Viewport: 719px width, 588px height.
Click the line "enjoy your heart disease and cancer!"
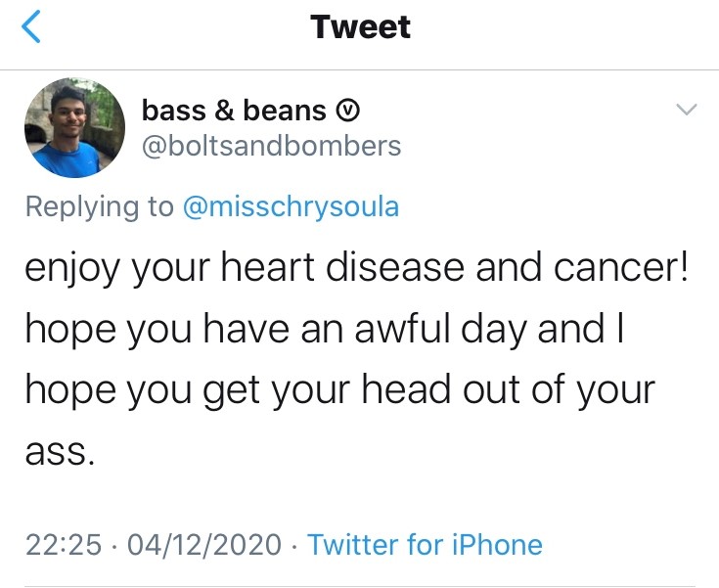coord(356,269)
